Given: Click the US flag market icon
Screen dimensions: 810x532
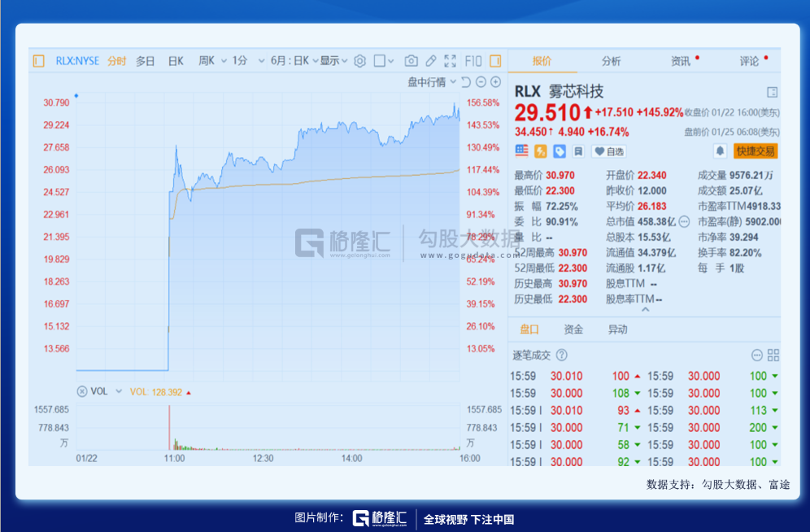Looking at the screenshot, I should click(522, 150).
